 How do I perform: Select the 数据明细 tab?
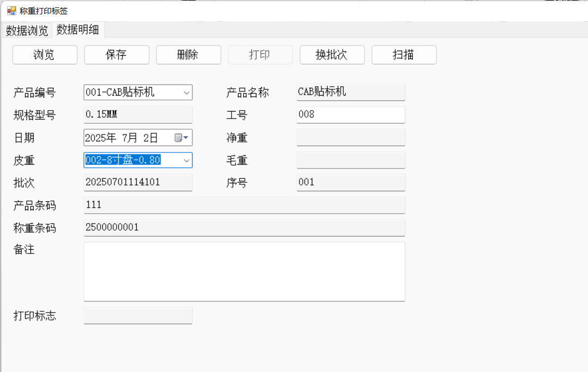[78, 30]
